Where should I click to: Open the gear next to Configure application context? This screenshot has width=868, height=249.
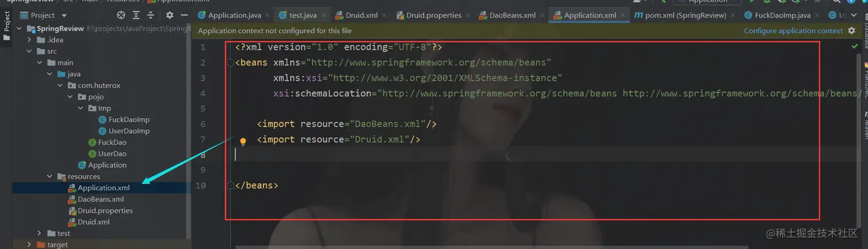pos(852,31)
